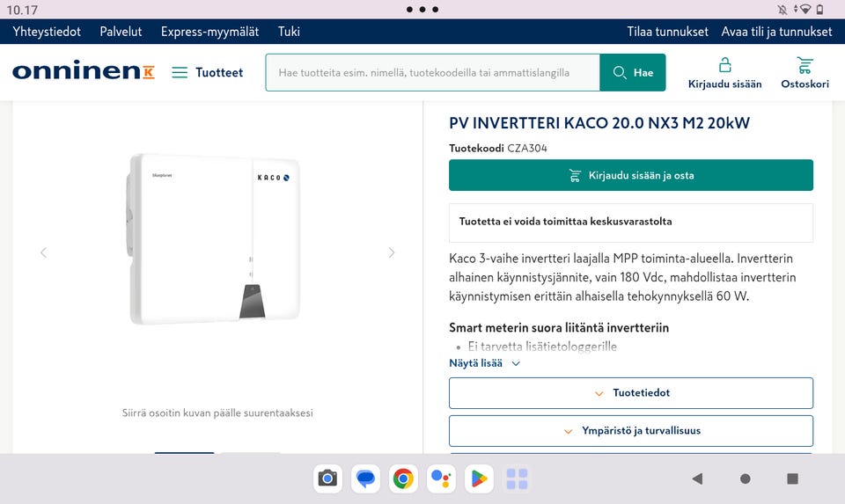The width and height of the screenshot is (845, 504).
Task: Click the 10.17 clock in status bar
Action: coord(22,10)
